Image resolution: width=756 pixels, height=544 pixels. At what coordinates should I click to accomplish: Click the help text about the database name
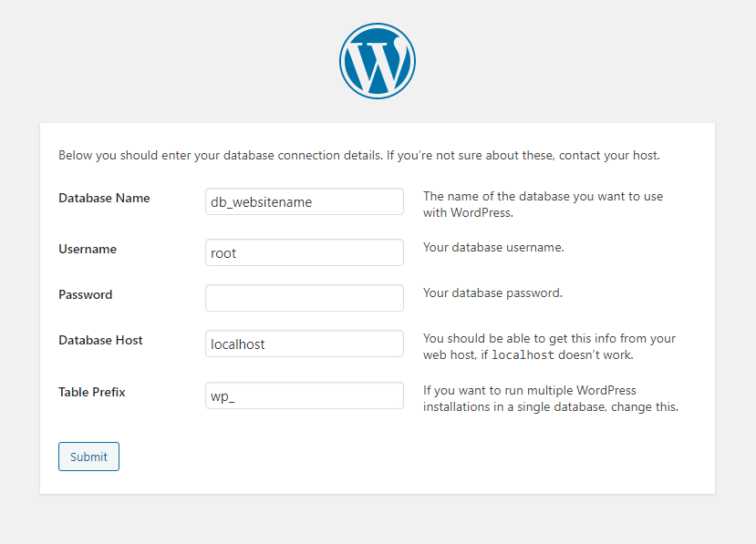[x=543, y=204]
